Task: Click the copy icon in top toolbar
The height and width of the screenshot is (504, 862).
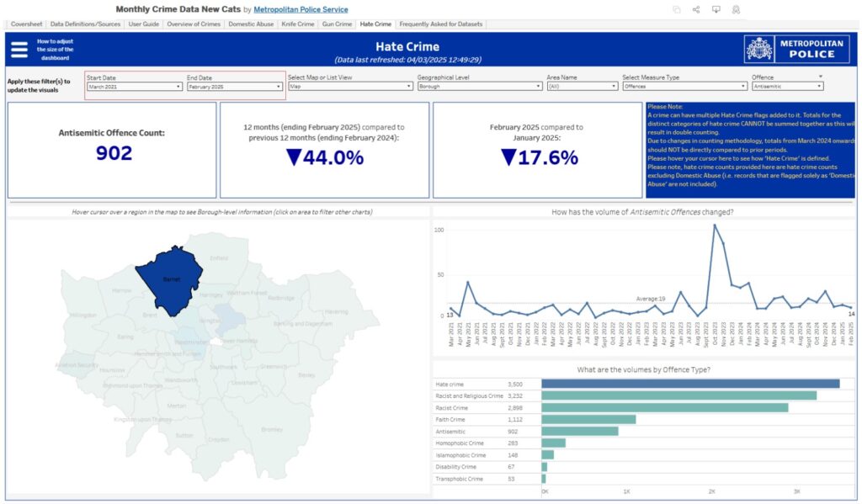Action: [x=677, y=9]
